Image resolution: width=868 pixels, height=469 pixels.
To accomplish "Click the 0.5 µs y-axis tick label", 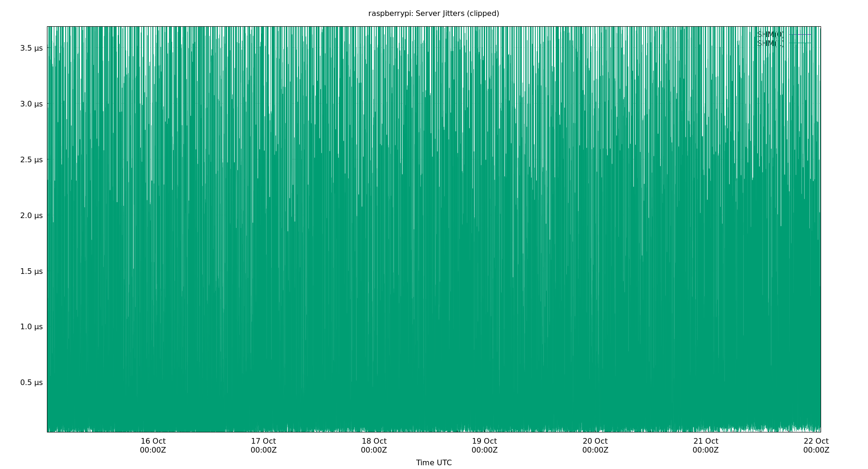I will [x=31, y=382].
